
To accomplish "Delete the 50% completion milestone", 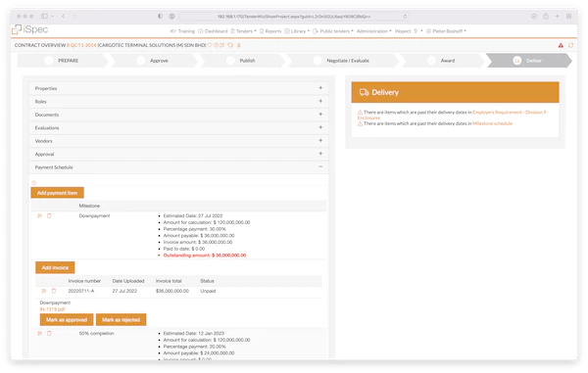I will (49, 333).
